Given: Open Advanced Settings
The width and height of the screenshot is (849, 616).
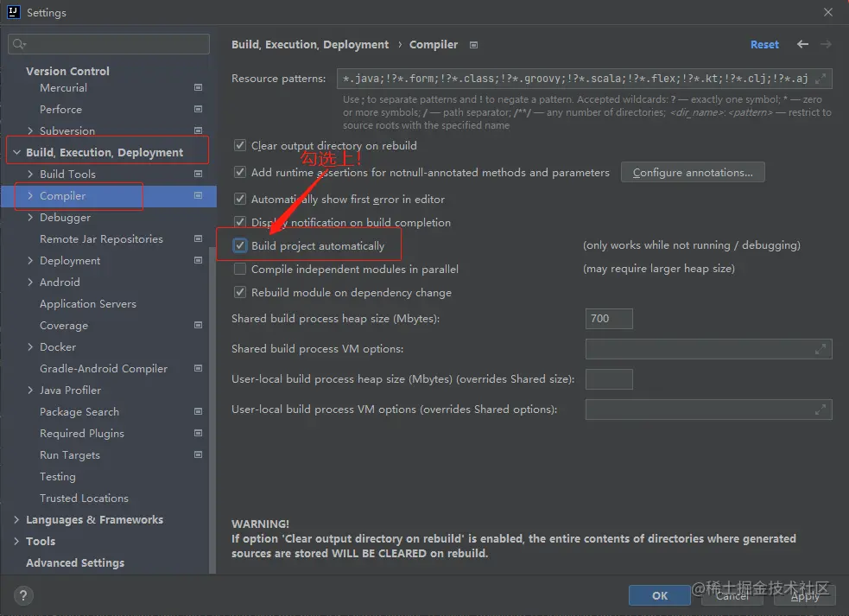Looking at the screenshot, I should coord(75,563).
